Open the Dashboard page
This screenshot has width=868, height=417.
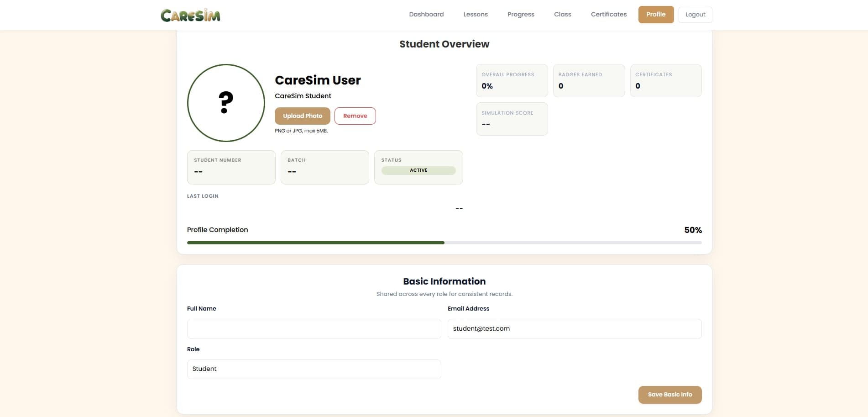pos(426,14)
